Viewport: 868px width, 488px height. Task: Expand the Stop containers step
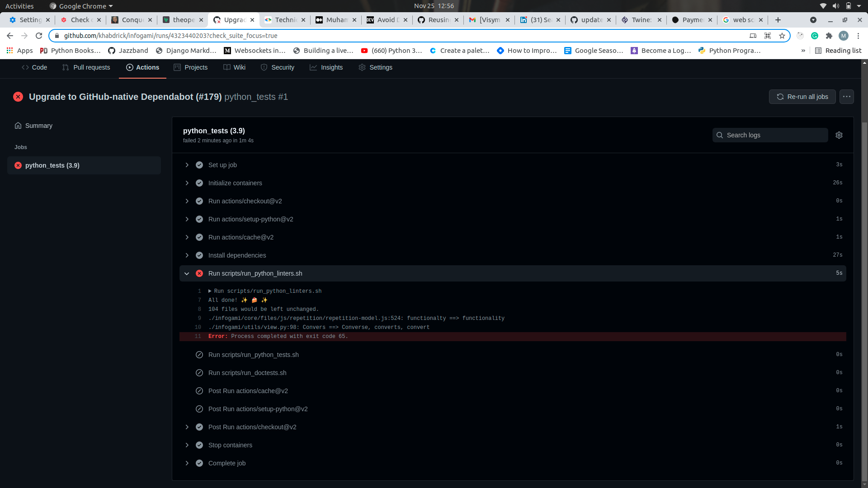[187, 445]
